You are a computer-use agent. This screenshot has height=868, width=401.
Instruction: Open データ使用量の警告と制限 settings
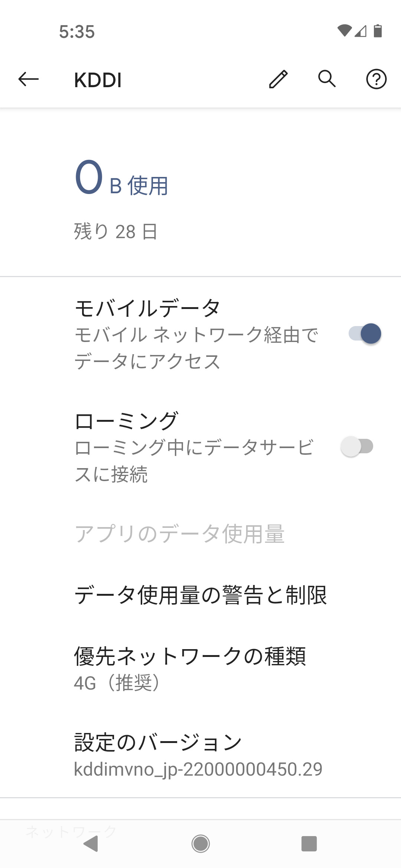point(200,595)
